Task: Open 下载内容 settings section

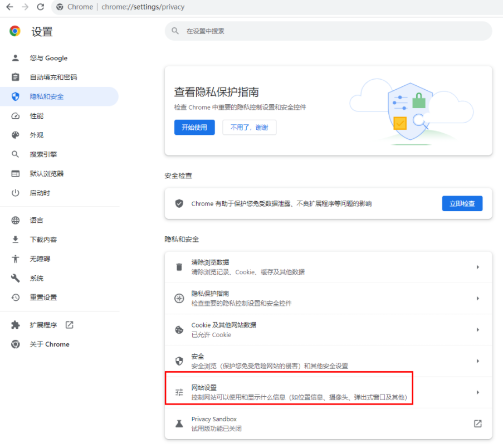Action: click(60, 240)
